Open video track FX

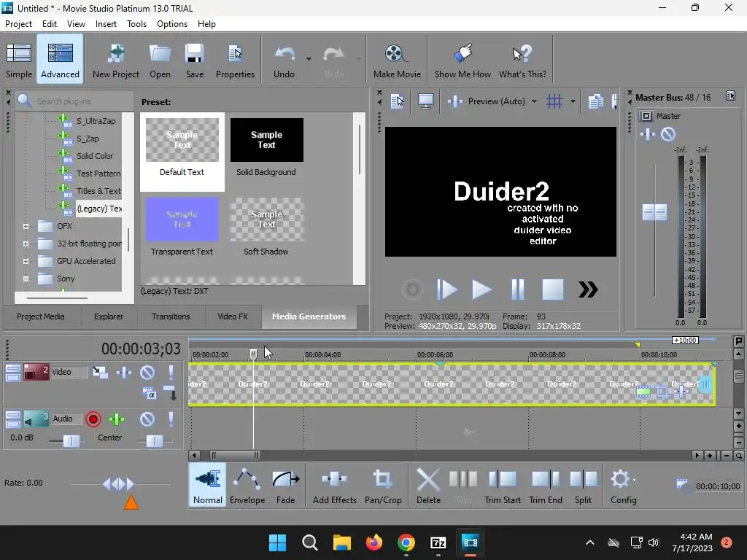[124, 372]
